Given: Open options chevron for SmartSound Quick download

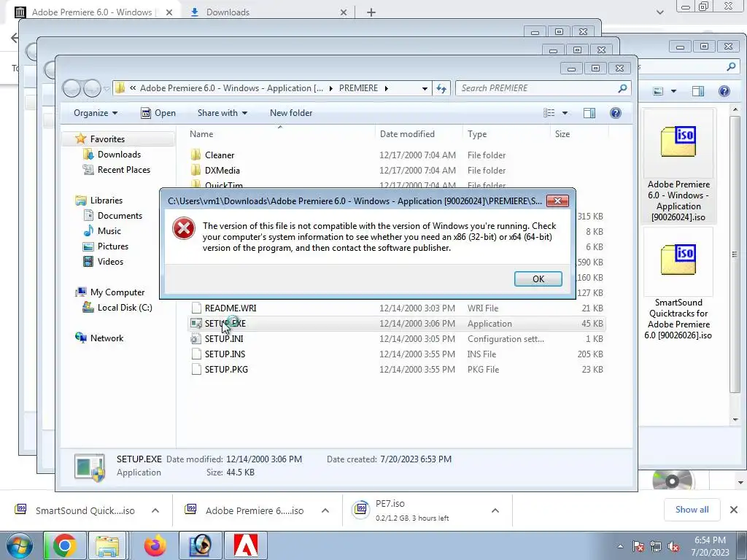Looking at the screenshot, I should point(155,510).
